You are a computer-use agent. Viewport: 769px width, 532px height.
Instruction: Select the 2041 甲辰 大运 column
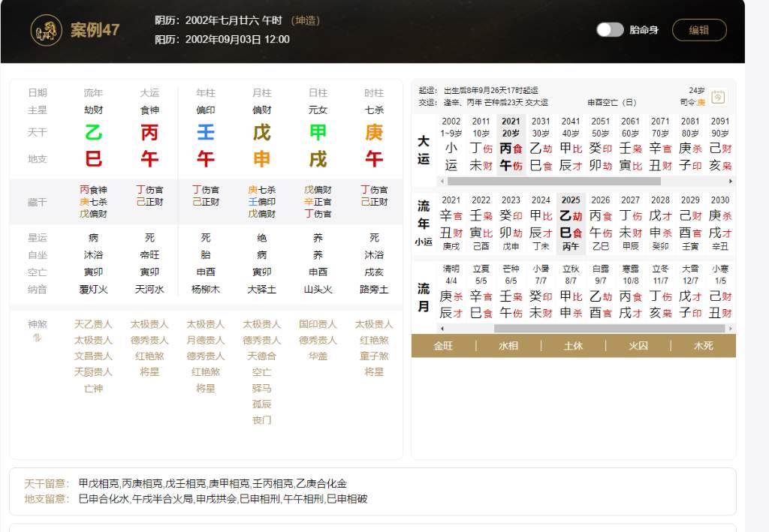(570, 144)
